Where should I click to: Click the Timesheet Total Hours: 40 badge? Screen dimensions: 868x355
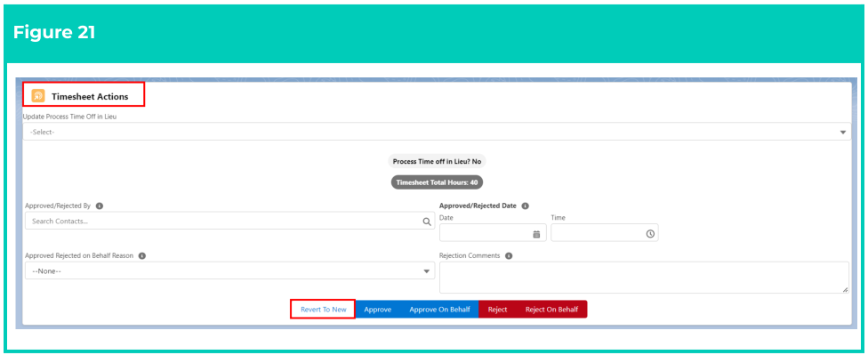[x=437, y=182]
